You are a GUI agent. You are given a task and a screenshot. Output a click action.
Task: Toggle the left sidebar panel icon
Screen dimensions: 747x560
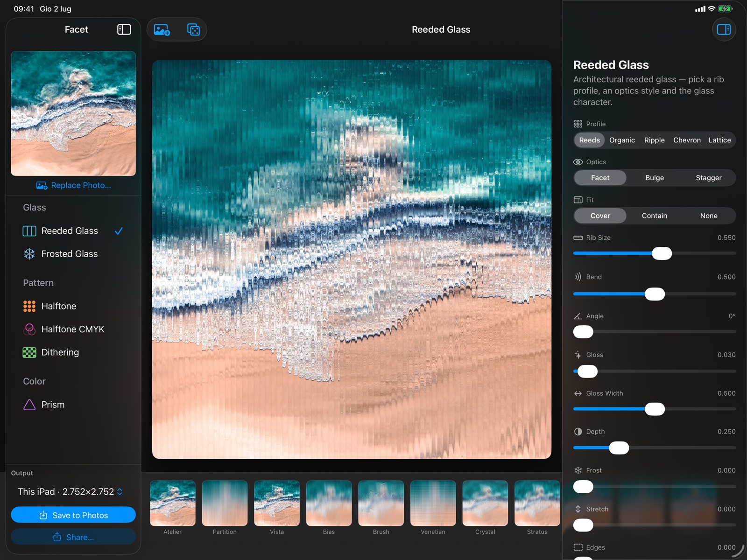pyautogui.click(x=124, y=29)
